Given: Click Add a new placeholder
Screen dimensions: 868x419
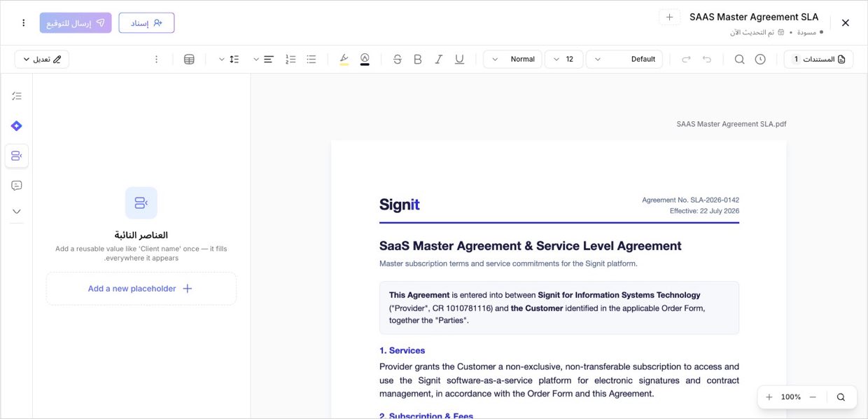Looking at the screenshot, I should (141, 289).
